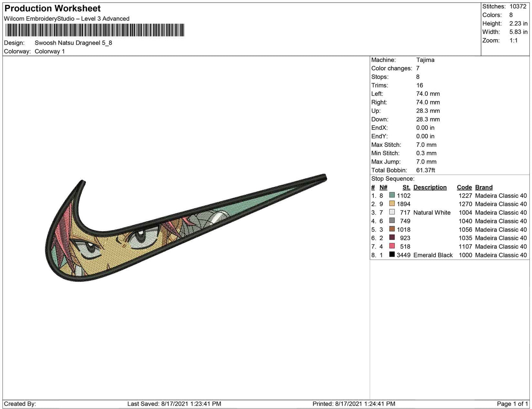The height and width of the screenshot is (409, 532).
Task: Click thread code "1107"
Action: click(x=465, y=246)
